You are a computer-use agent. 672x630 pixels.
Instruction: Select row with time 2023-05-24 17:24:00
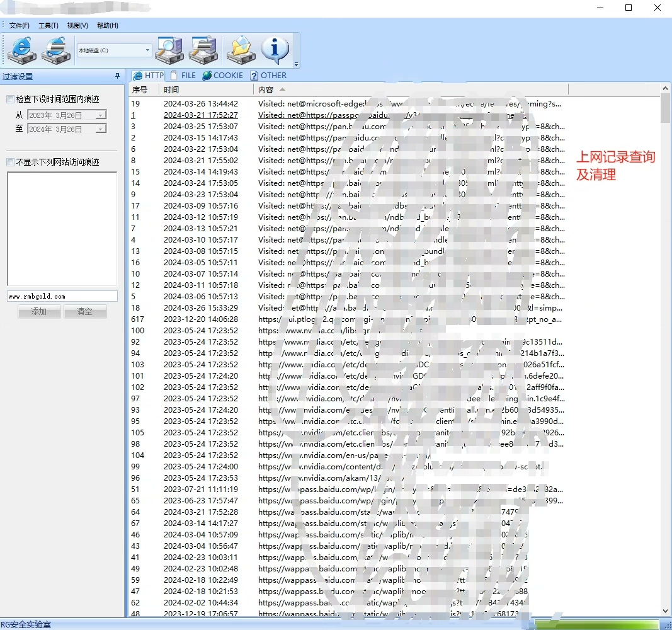tap(347, 467)
